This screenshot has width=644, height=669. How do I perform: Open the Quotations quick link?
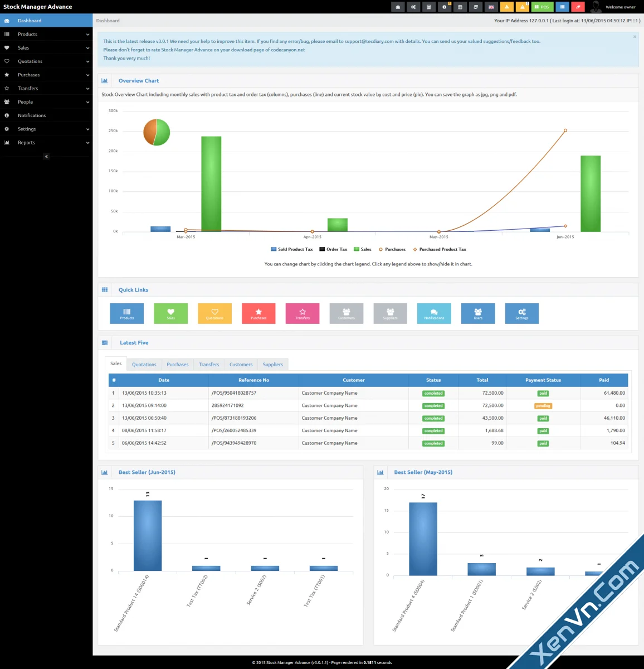point(214,313)
